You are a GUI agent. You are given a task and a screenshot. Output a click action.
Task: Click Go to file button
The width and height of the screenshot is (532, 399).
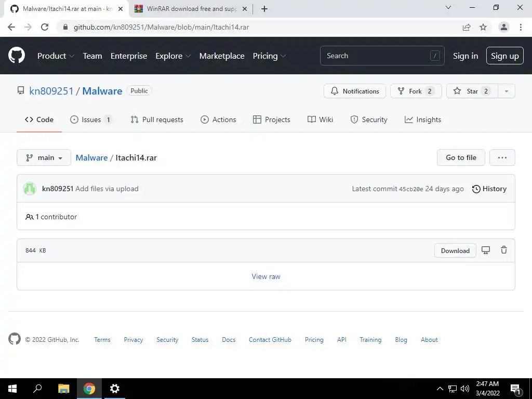(x=461, y=157)
